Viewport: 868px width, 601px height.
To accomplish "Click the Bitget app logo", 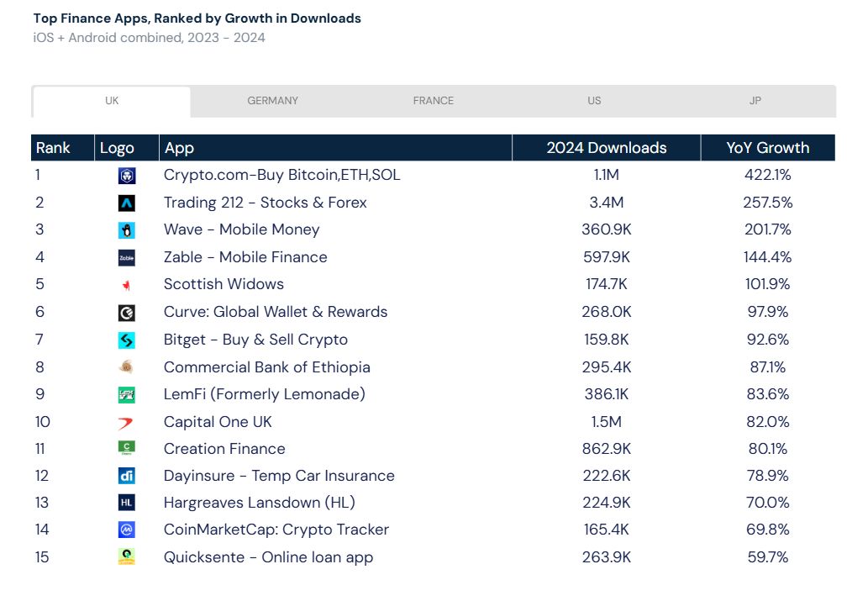I will (x=127, y=340).
